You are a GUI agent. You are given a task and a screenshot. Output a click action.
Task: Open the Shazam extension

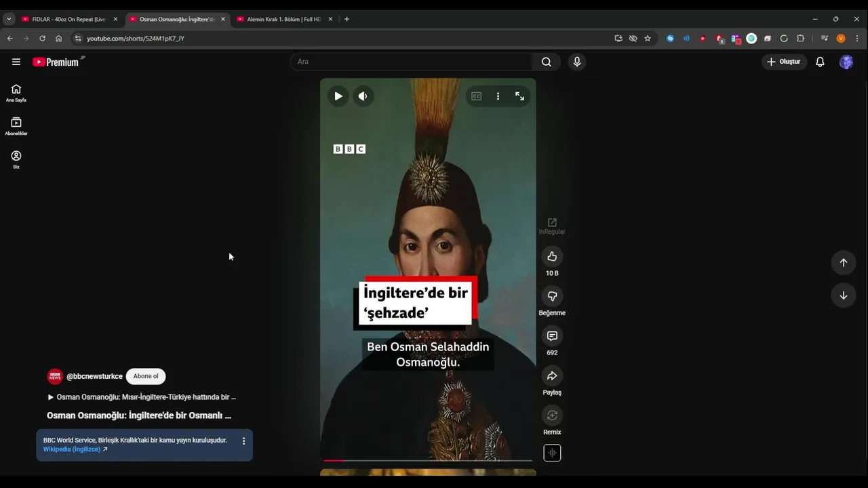click(x=670, y=39)
